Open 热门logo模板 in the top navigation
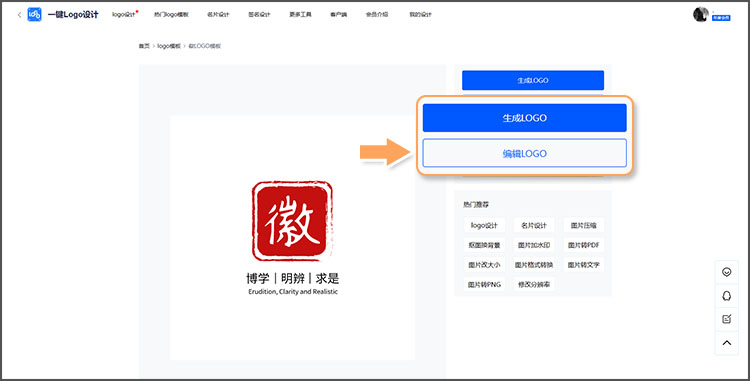Screen dimensions: 750x381 click(x=171, y=14)
